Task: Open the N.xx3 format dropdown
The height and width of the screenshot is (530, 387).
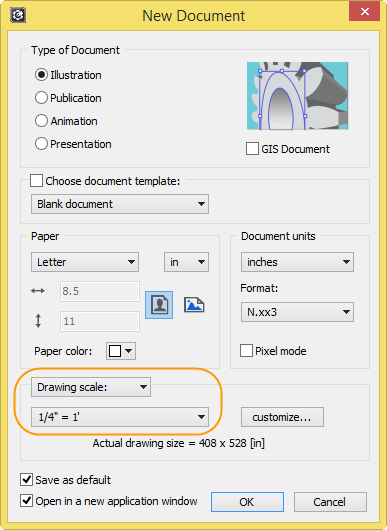Action: click(x=297, y=312)
